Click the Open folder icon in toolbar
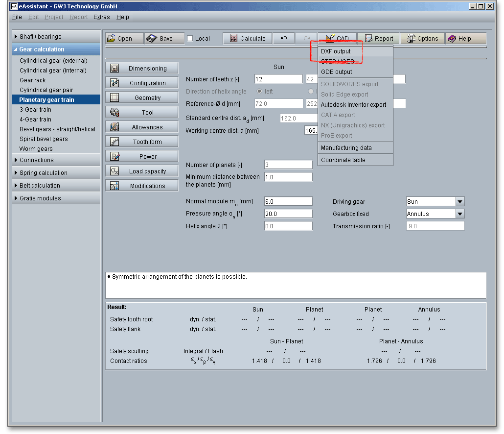Screen dimensions: 504x434 [111, 39]
